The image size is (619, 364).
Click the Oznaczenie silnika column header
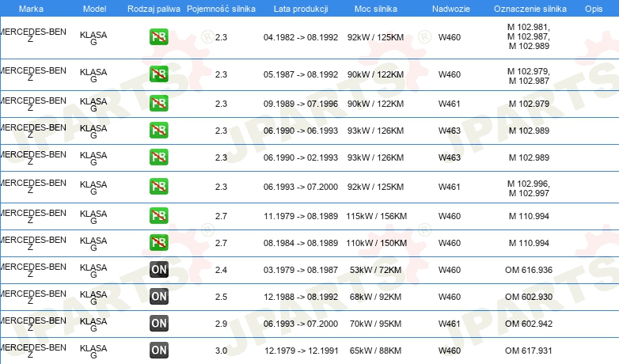pyautogui.click(x=530, y=9)
